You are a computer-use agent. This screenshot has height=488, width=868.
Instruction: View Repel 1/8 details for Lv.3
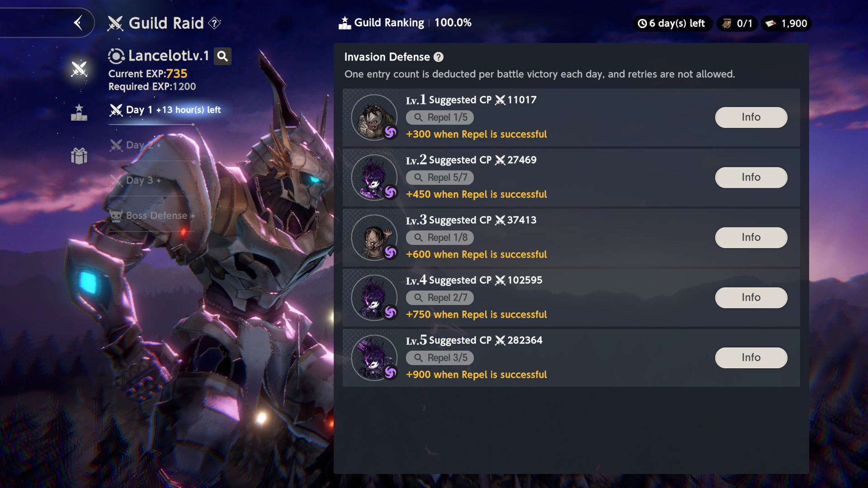pyautogui.click(x=440, y=238)
